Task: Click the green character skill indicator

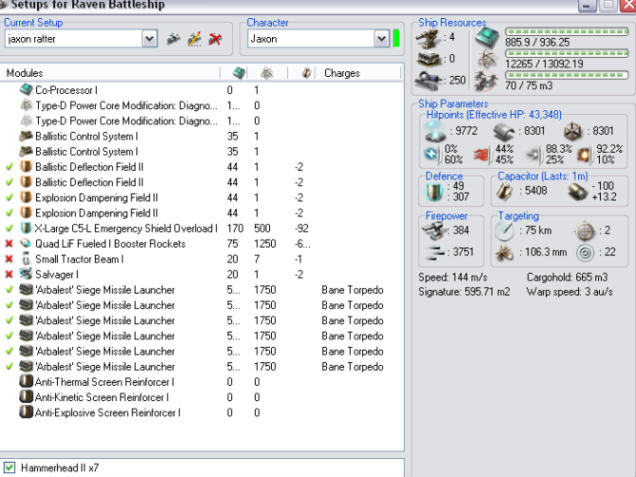Action: pyautogui.click(x=396, y=39)
